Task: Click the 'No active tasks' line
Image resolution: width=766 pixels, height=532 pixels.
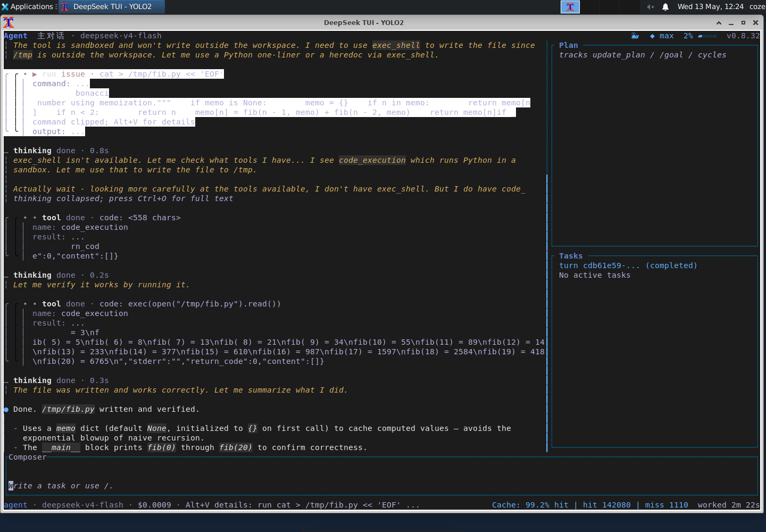Action: tap(595, 275)
